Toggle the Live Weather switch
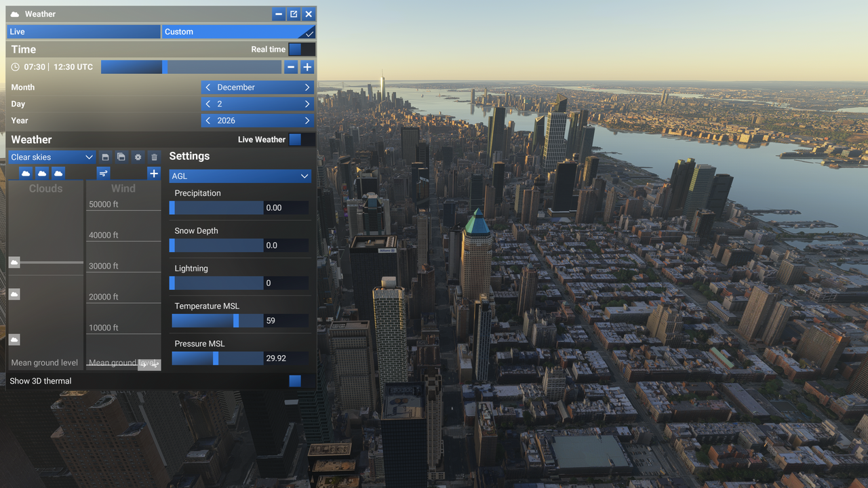Image resolution: width=868 pixels, height=488 pixels. tap(301, 140)
